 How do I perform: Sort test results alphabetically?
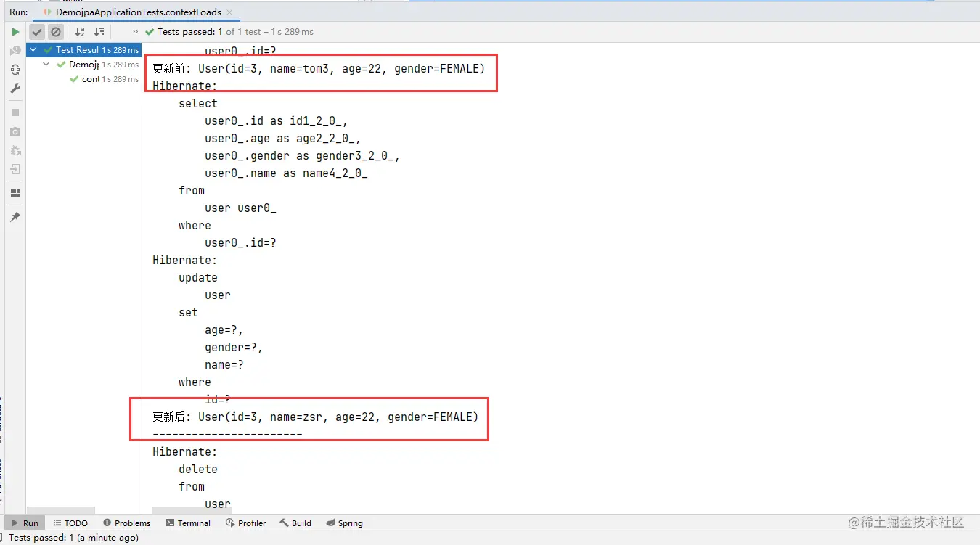[x=80, y=32]
